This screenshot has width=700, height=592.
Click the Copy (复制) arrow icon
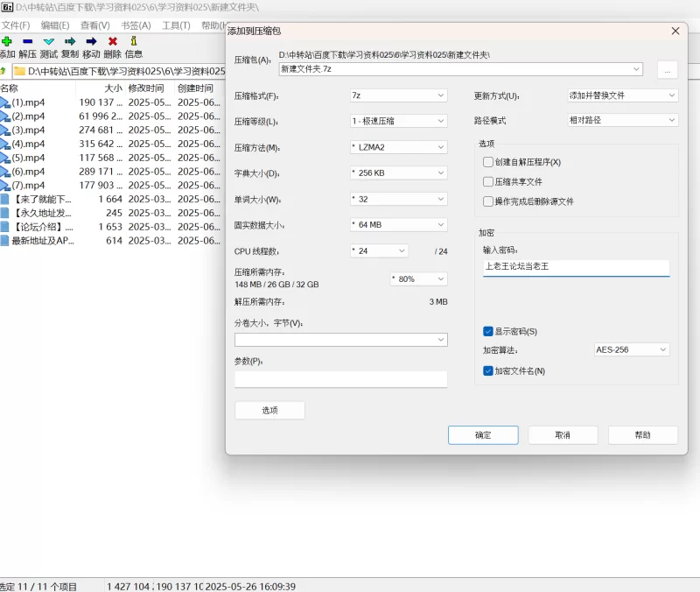[70, 41]
